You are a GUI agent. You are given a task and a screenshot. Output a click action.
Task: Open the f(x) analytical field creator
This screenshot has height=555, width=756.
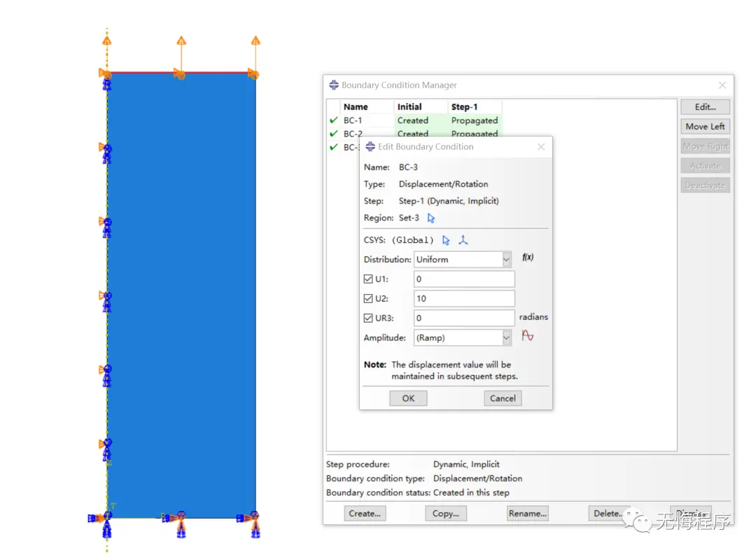click(528, 257)
